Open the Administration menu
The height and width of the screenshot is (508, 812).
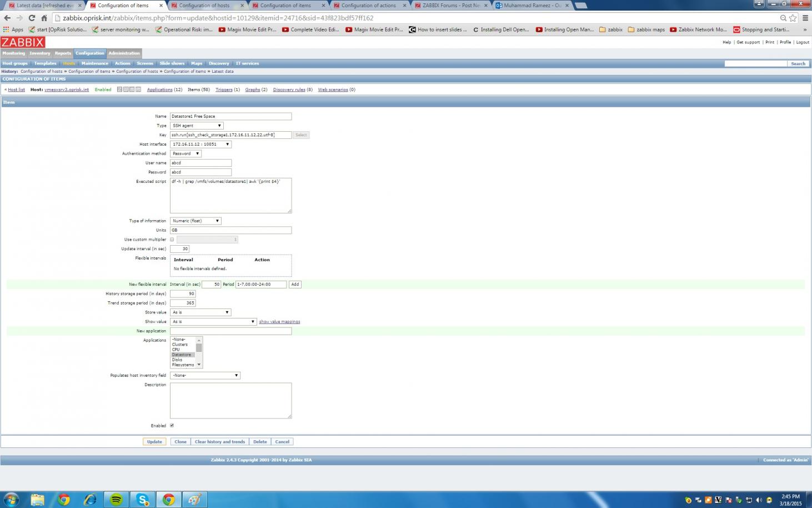(124, 53)
